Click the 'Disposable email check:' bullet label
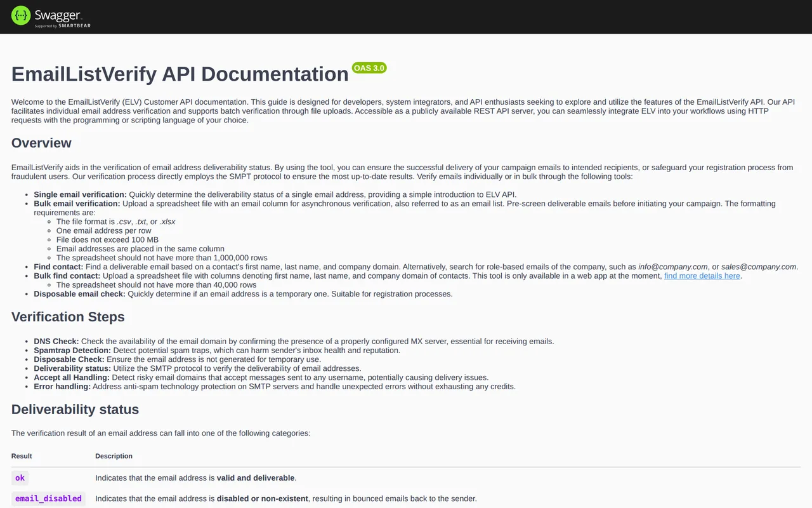This screenshot has width=812, height=508. tap(79, 294)
